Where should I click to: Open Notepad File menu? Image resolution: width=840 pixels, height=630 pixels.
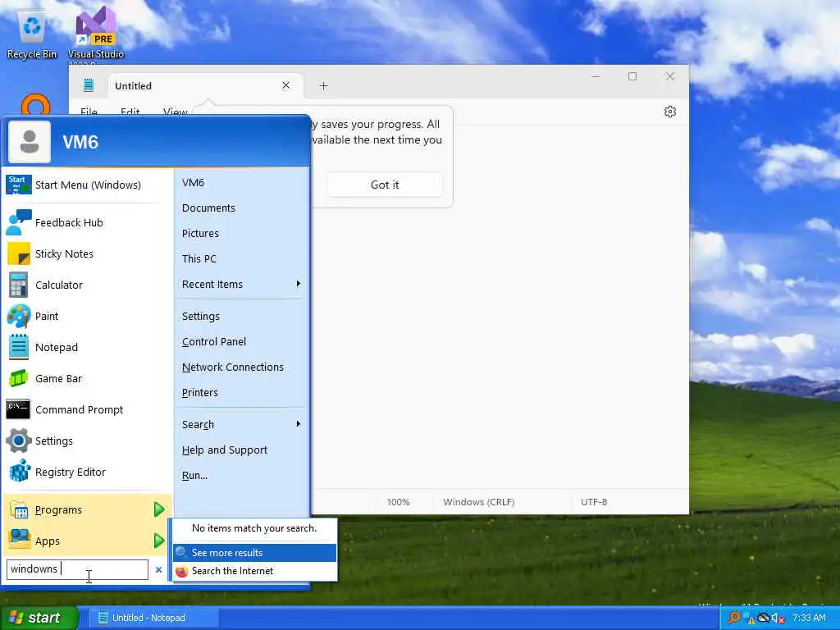pos(89,112)
